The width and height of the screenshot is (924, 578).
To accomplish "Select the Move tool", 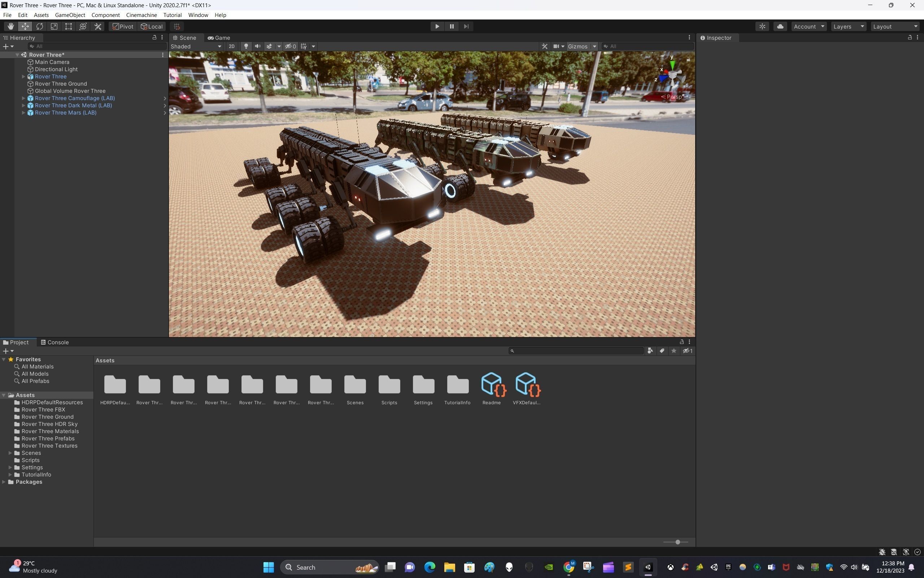I will 25,26.
